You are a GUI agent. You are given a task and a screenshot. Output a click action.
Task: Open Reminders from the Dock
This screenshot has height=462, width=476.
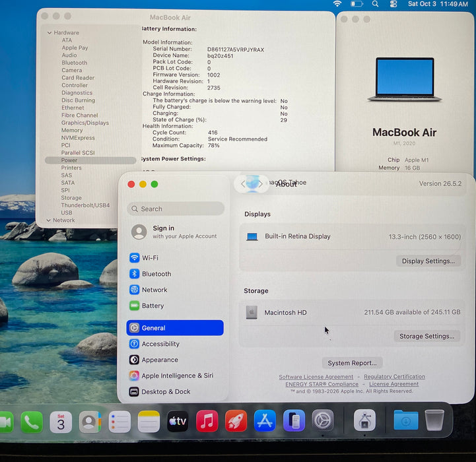click(x=119, y=422)
